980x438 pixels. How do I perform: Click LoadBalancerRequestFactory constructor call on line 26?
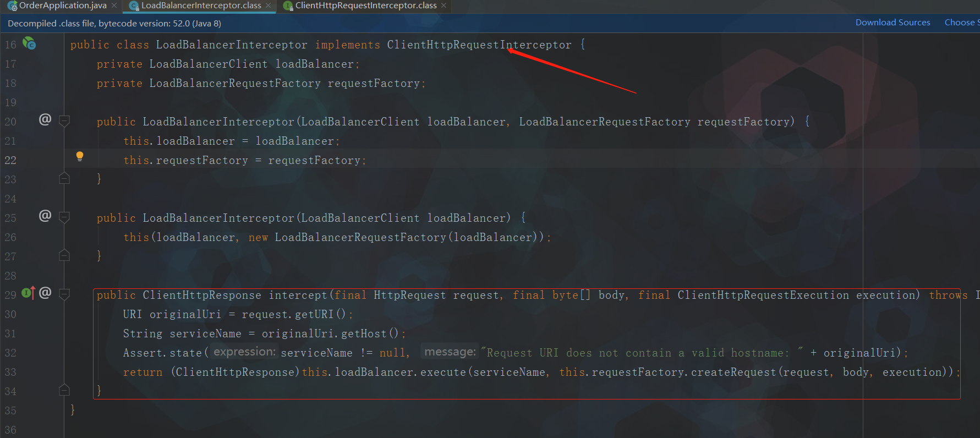360,237
